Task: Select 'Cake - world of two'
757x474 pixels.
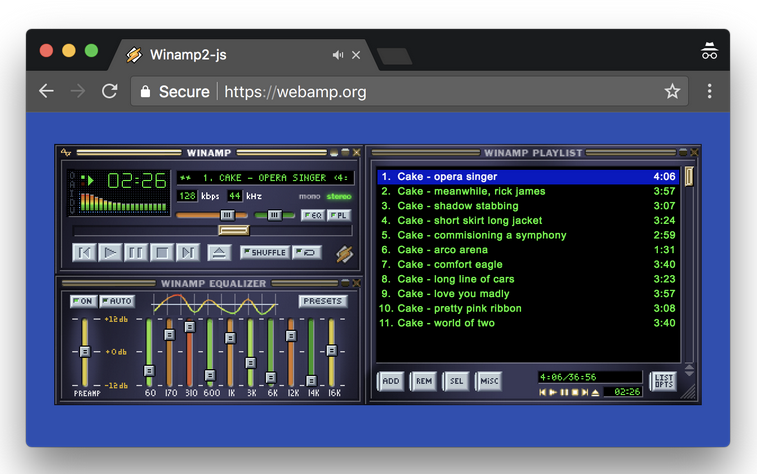Action: (x=528, y=323)
